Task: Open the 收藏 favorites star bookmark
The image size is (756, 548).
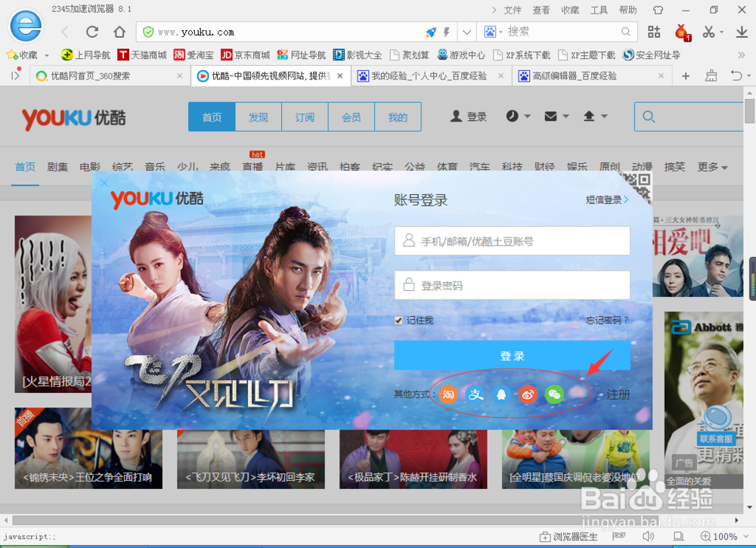Action: (22, 55)
